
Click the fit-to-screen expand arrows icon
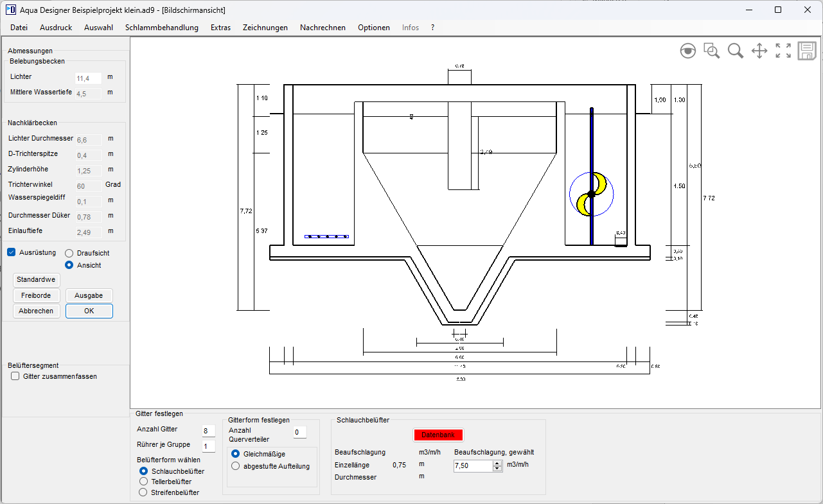coord(783,51)
